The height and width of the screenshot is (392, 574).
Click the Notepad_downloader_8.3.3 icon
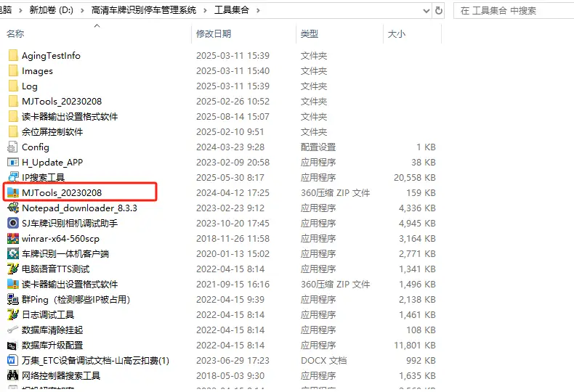tap(13, 208)
